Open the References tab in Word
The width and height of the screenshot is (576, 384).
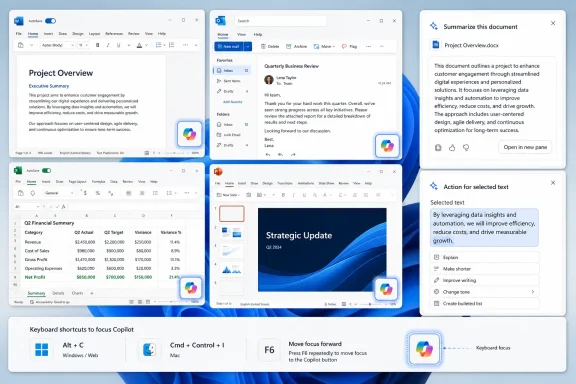click(114, 33)
